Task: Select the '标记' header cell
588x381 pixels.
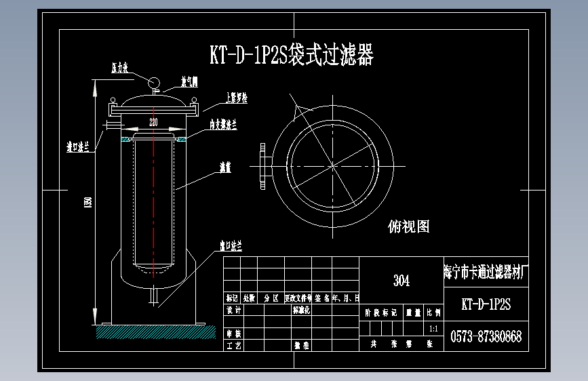Action: pos(232,298)
